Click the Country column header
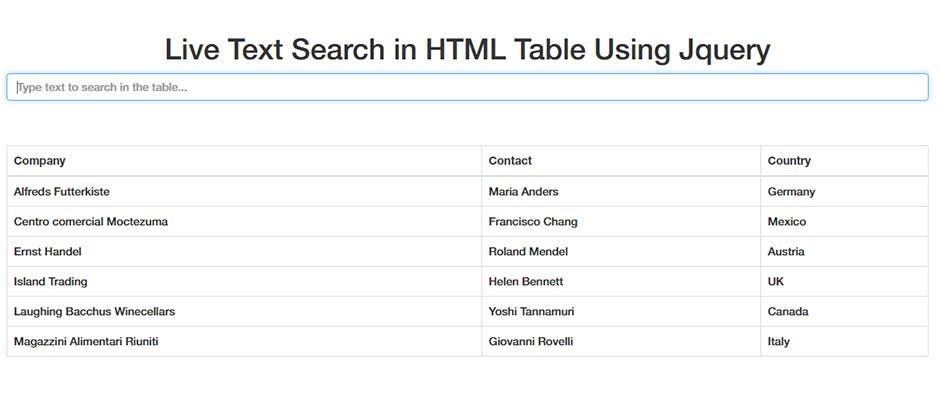940x400 pixels. [x=789, y=161]
